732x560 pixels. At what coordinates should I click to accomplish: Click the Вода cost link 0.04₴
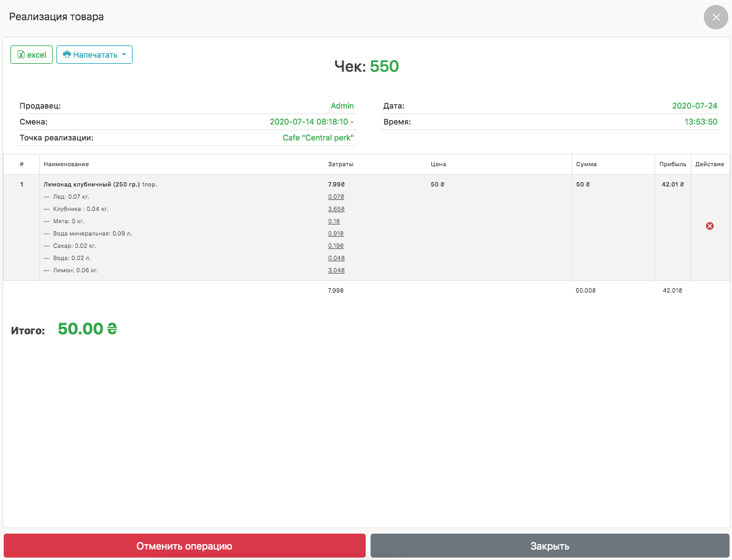pos(336,258)
